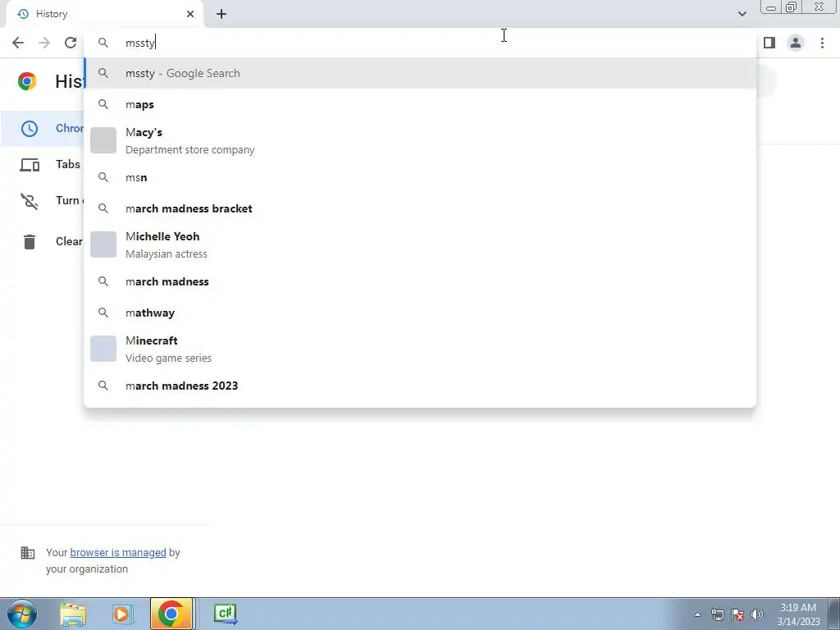Screen dimensions: 840x630
Task: Click the search magnifier in address bar
Action: tap(103, 43)
